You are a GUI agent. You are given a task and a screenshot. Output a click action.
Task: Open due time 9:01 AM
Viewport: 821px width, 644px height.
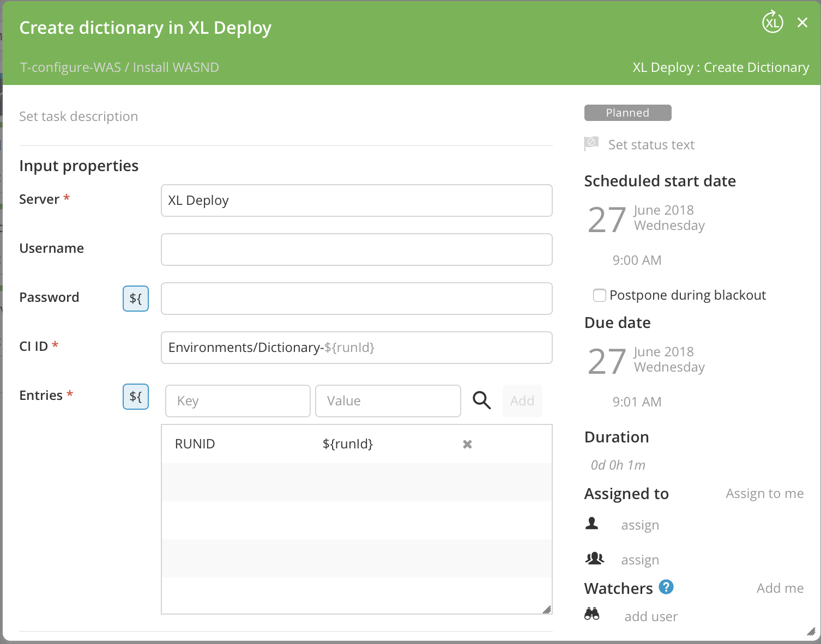(637, 402)
